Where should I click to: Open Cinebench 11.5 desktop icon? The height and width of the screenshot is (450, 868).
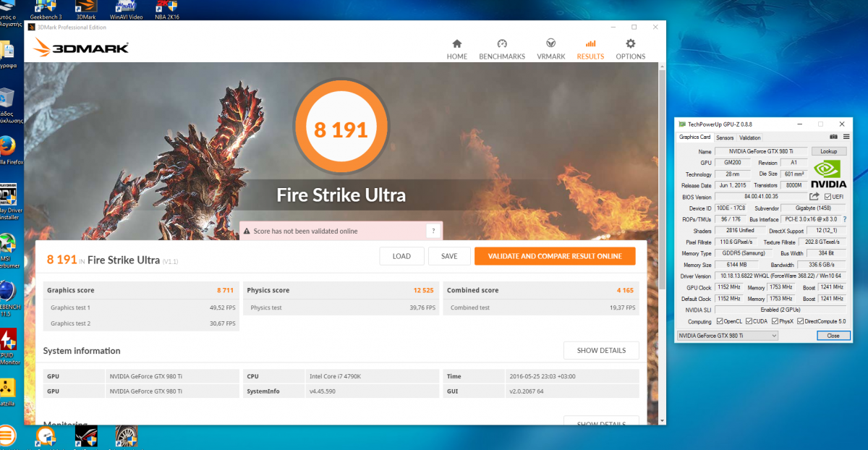coord(9,298)
